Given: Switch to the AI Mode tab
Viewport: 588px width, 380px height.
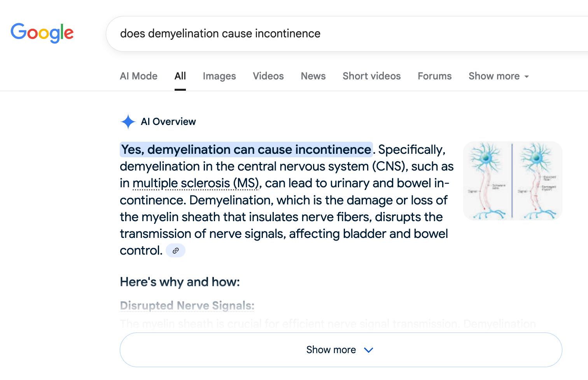Looking at the screenshot, I should tap(138, 76).
